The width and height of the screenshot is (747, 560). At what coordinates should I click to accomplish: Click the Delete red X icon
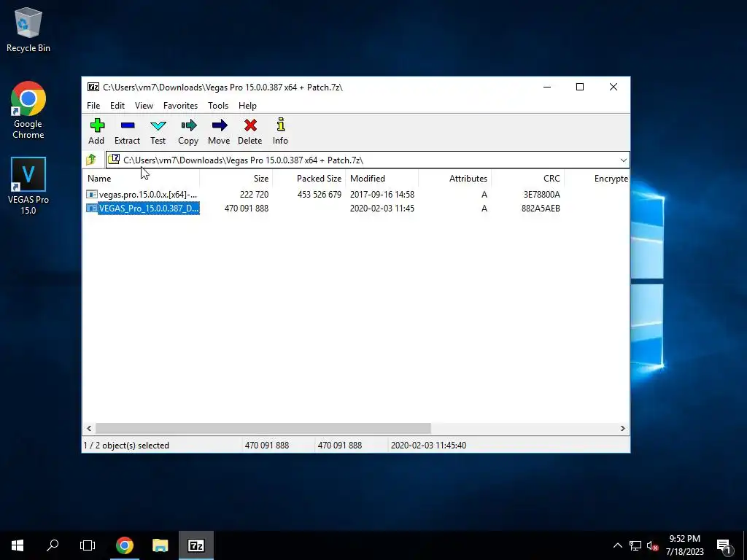pyautogui.click(x=250, y=125)
